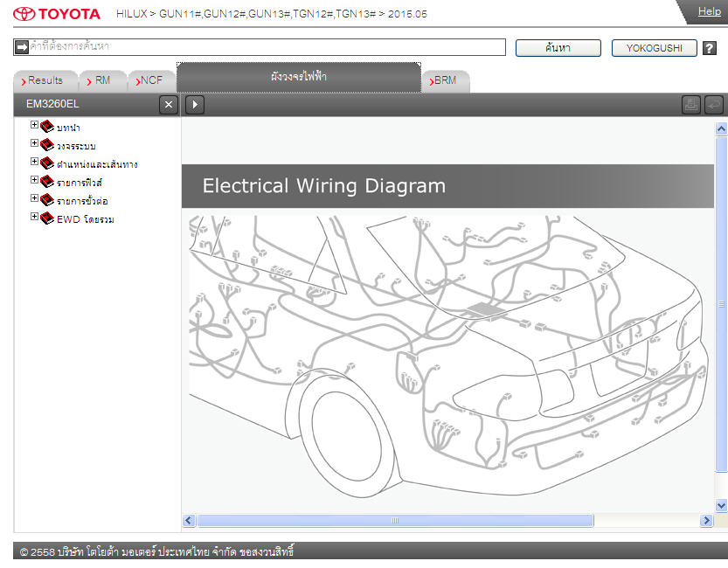Click the return arrow icon in the toolbar
Screen dimensions: 728x568
[x=714, y=105]
